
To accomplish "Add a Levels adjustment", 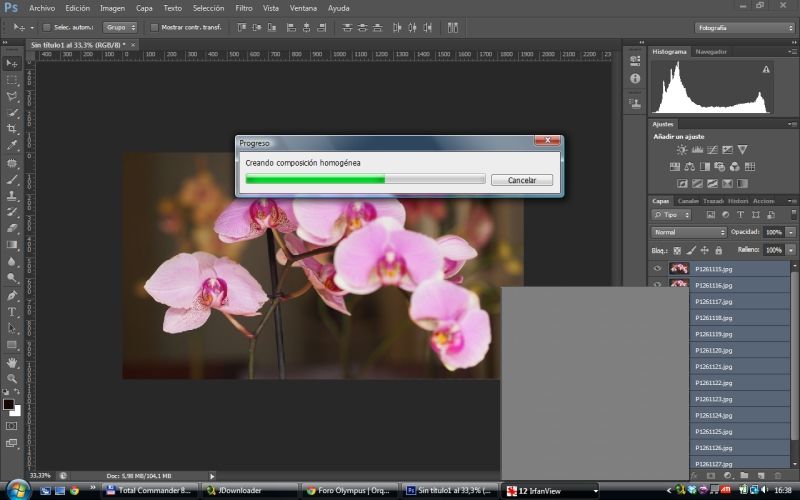I will tap(697, 149).
